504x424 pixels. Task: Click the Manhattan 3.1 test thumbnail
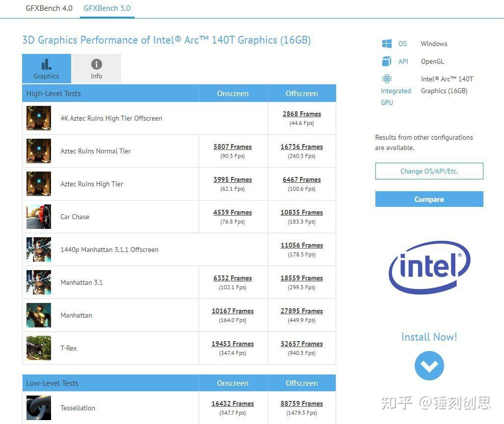pos(39,282)
